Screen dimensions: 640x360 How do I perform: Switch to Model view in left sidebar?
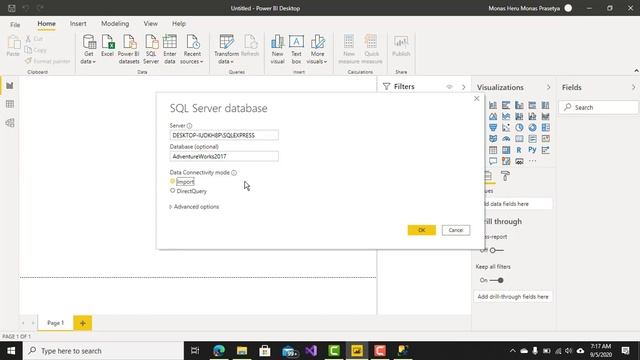pos(10,123)
